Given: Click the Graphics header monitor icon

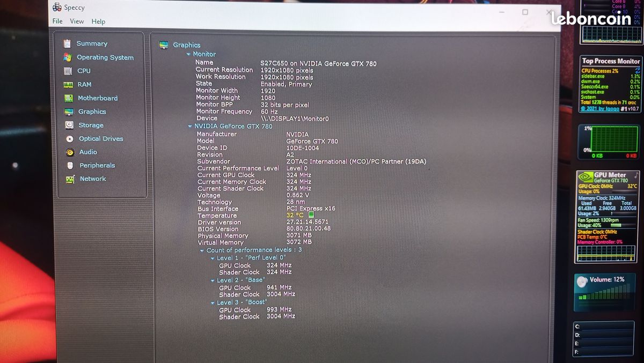Looking at the screenshot, I should pos(164,45).
